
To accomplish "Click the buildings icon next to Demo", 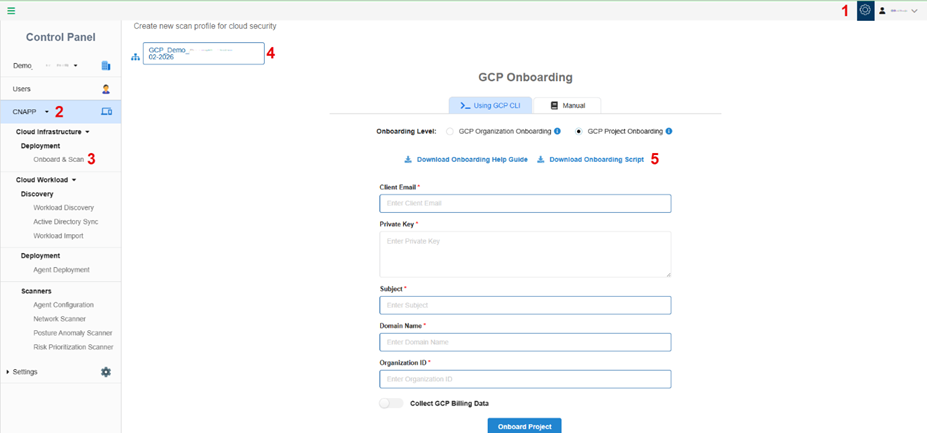I will pyautogui.click(x=106, y=66).
